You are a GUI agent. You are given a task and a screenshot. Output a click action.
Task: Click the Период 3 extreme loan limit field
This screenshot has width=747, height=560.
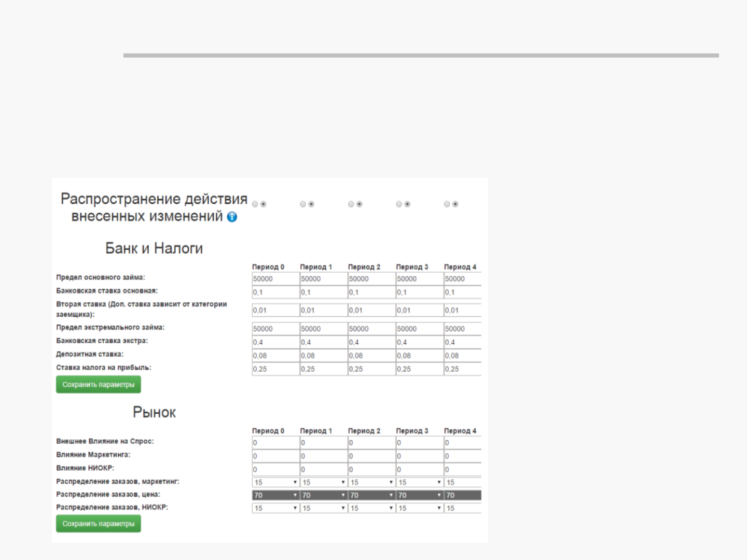[419, 329]
